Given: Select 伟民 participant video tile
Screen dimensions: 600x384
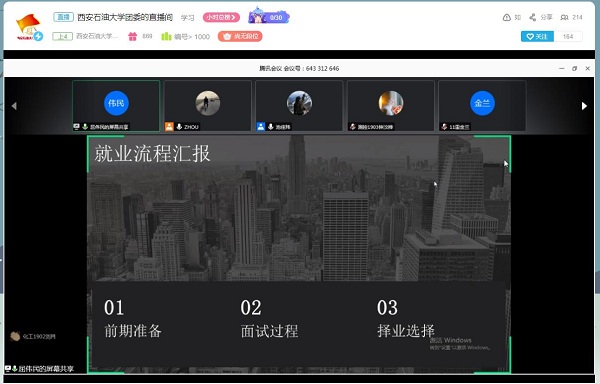Looking at the screenshot, I should click(116, 106).
